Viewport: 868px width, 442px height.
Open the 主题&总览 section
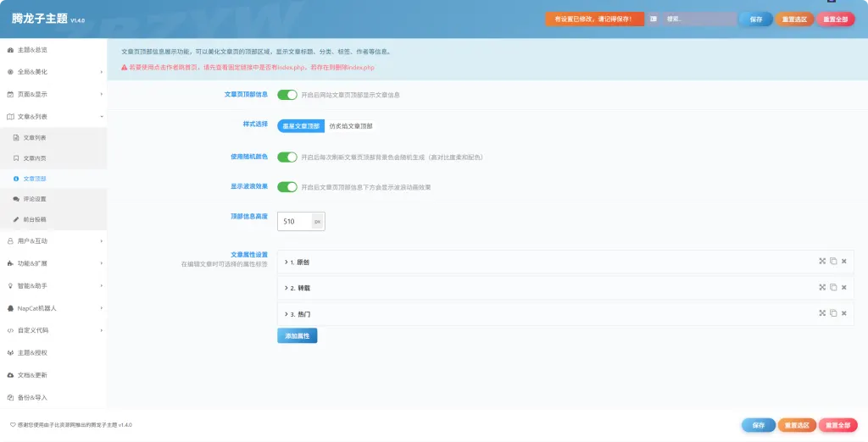click(53, 50)
